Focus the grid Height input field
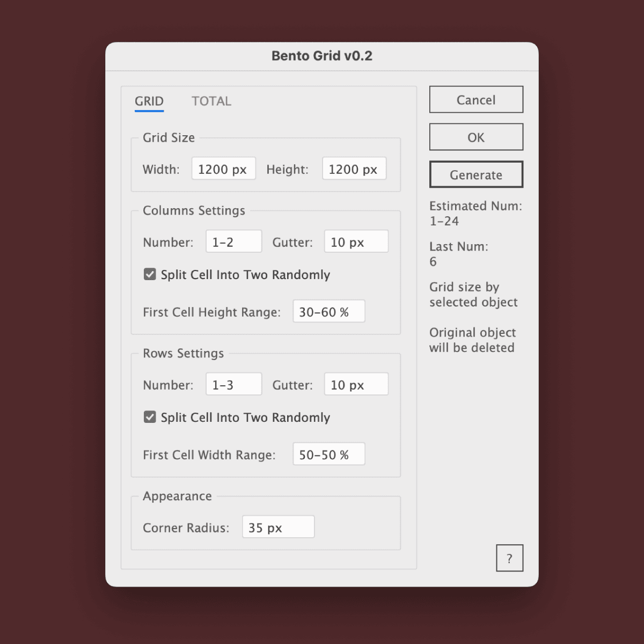Screen dimensions: 644x644 click(x=354, y=169)
